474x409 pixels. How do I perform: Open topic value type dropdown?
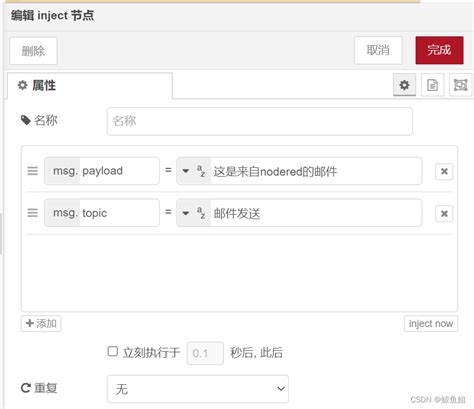(x=194, y=213)
